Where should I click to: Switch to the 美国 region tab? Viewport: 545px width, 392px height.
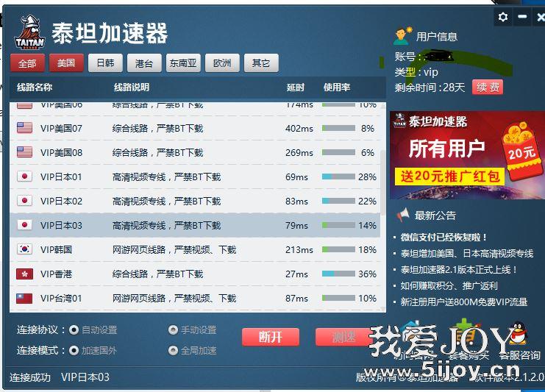coord(66,63)
